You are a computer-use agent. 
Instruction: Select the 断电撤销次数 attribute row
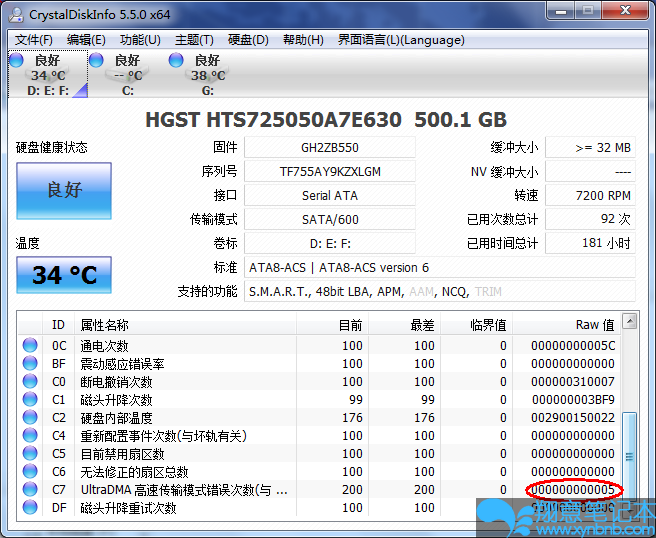click(320, 382)
